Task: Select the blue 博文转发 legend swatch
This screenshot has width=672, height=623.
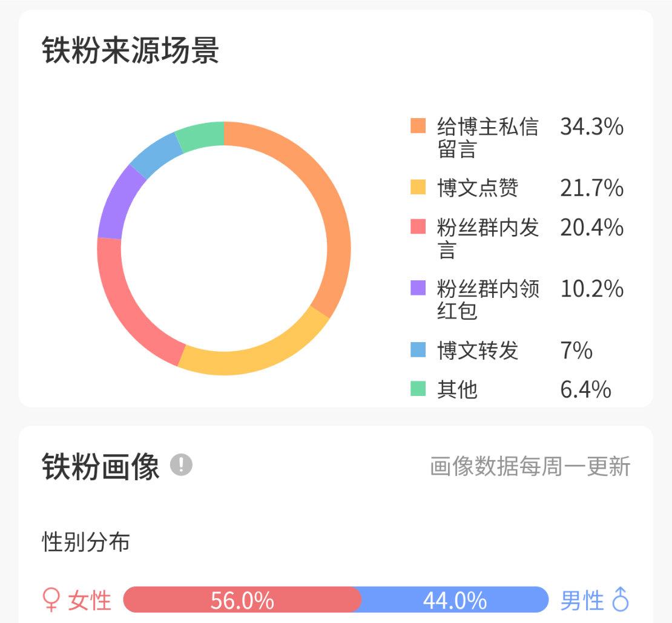Action: pos(418,349)
